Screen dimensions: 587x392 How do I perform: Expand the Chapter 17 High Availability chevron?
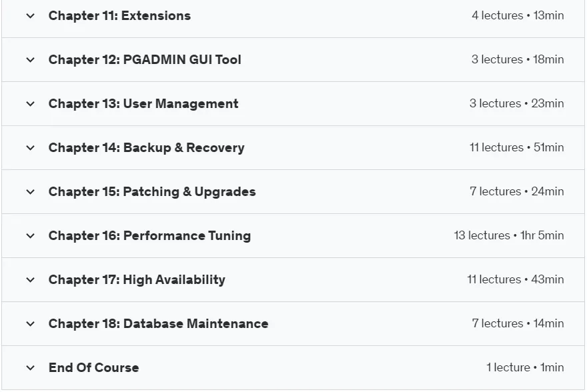click(30, 280)
